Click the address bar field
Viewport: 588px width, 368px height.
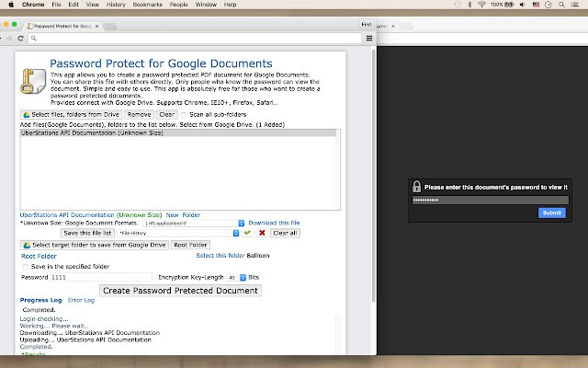[195, 38]
